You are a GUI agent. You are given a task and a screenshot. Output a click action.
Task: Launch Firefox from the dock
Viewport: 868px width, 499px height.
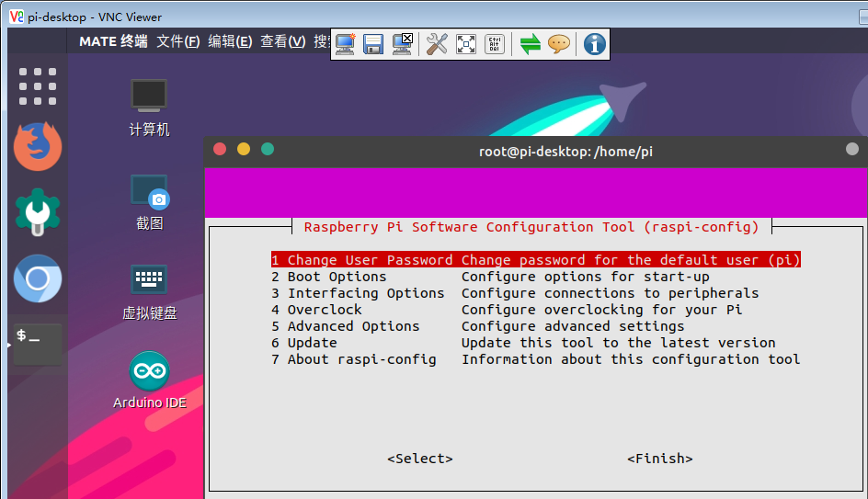click(x=38, y=146)
